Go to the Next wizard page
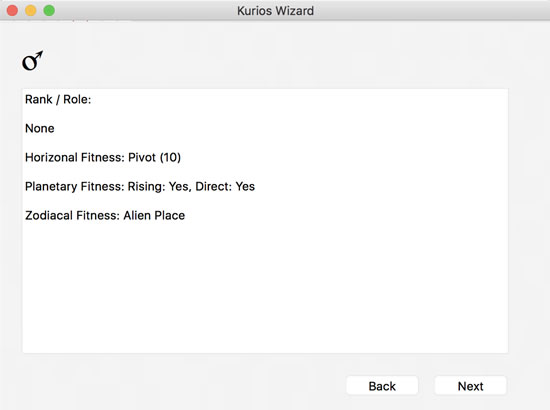Viewport: 550px width, 410px height. [x=470, y=386]
